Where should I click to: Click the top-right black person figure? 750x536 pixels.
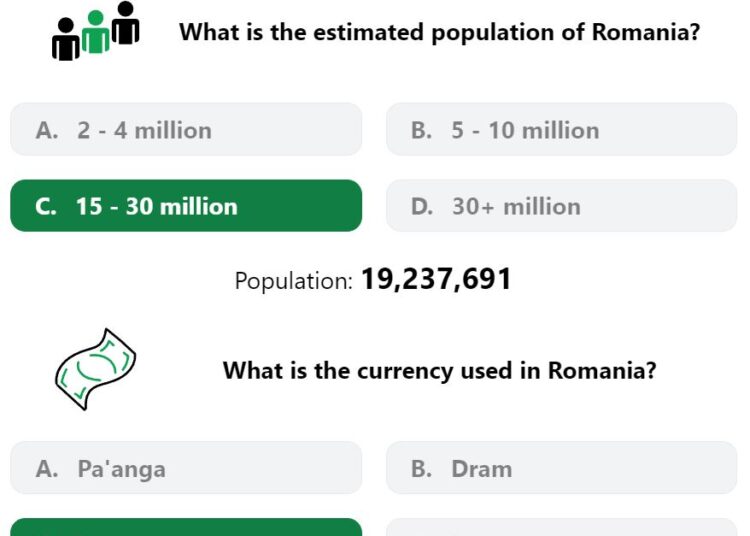pyautogui.click(x=125, y=23)
